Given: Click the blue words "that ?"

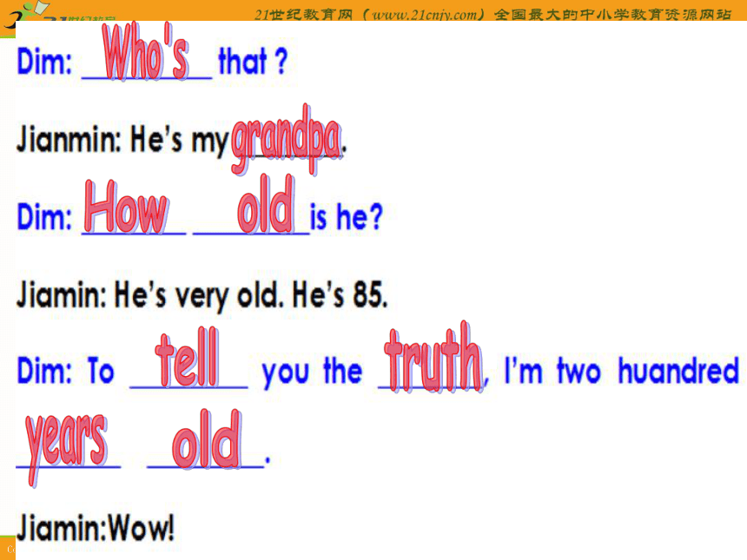Looking at the screenshot, I should (x=253, y=62).
